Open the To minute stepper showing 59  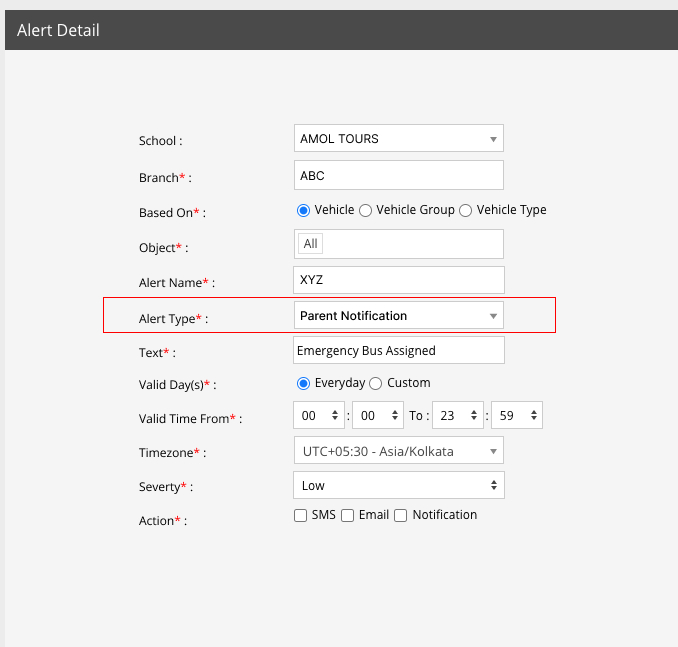pyautogui.click(x=516, y=416)
